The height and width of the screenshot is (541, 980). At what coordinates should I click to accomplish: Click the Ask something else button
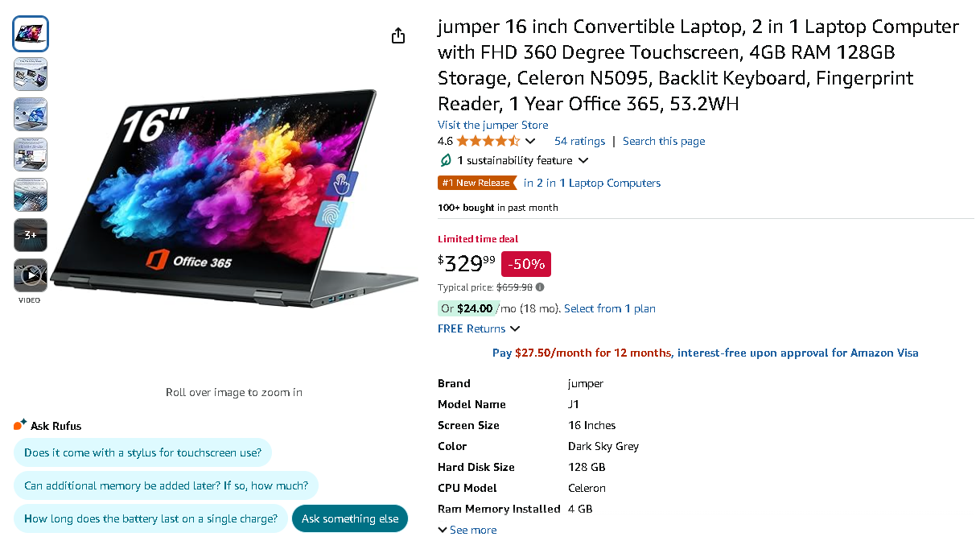[x=350, y=518]
